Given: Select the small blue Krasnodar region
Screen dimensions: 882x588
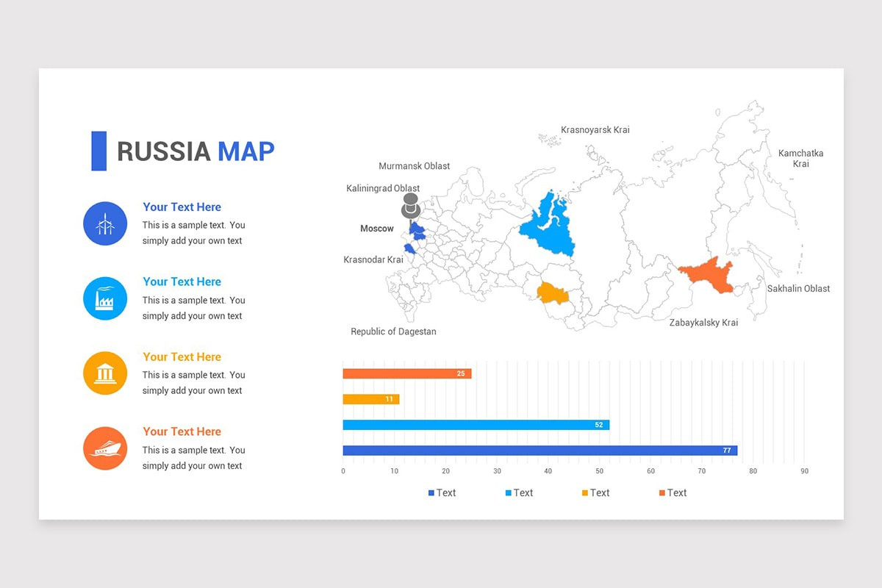Looking at the screenshot, I should [409, 250].
